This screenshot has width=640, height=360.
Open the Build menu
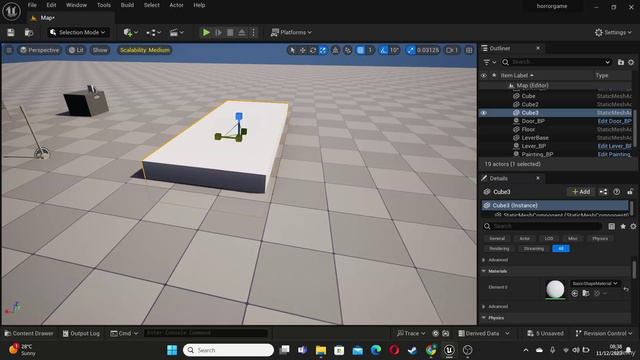[x=127, y=5]
